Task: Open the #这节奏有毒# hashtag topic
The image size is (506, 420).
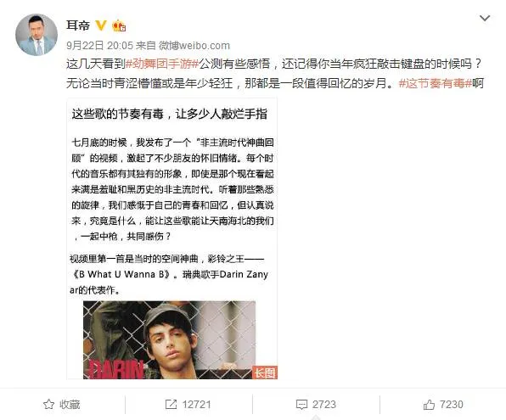Action: pos(436,83)
